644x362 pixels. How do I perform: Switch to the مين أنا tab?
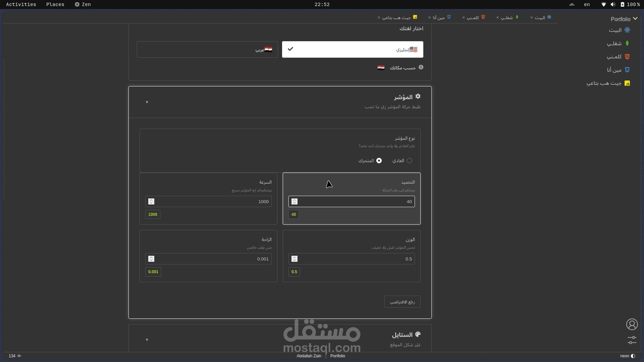click(439, 18)
